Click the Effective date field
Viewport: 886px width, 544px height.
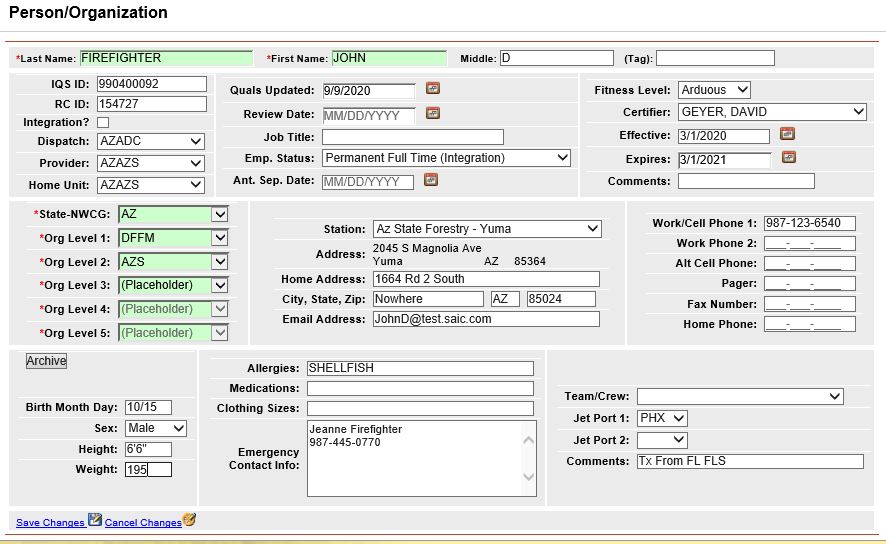click(x=724, y=136)
